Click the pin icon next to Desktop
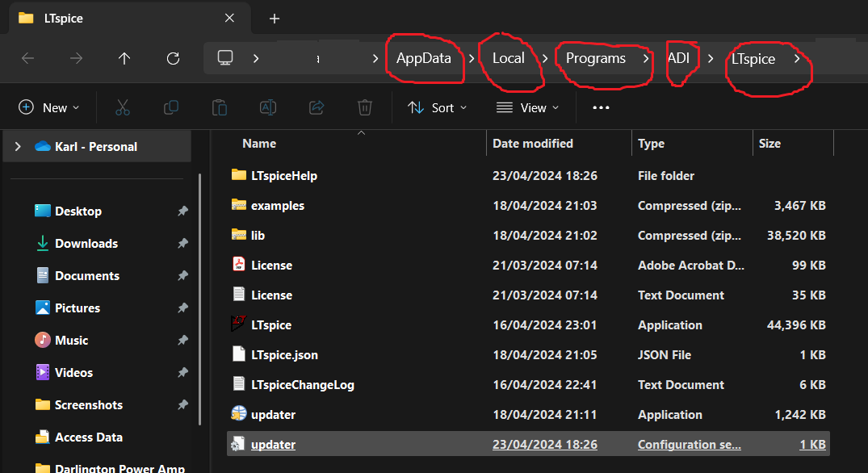Viewport: 868px width, 473px height. [182, 211]
